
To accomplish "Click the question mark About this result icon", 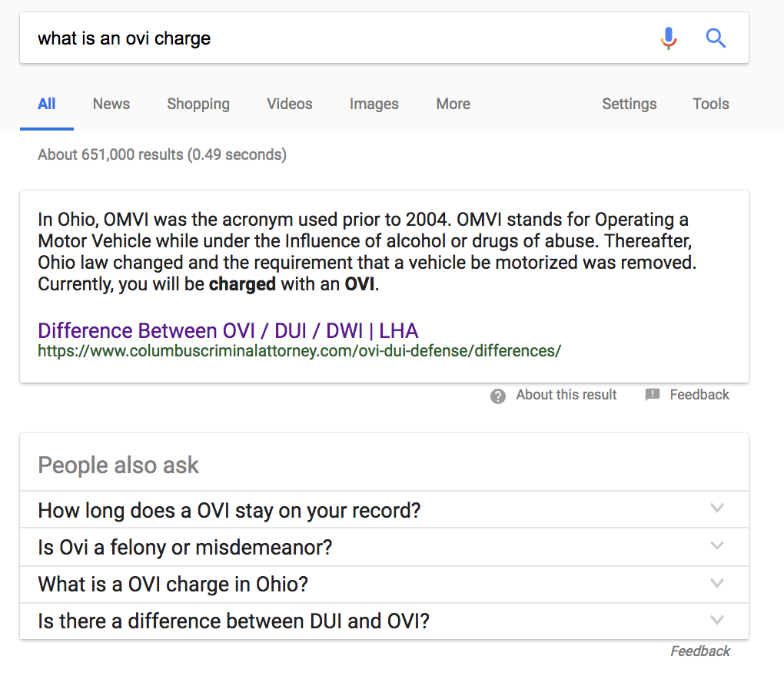I will click(497, 396).
